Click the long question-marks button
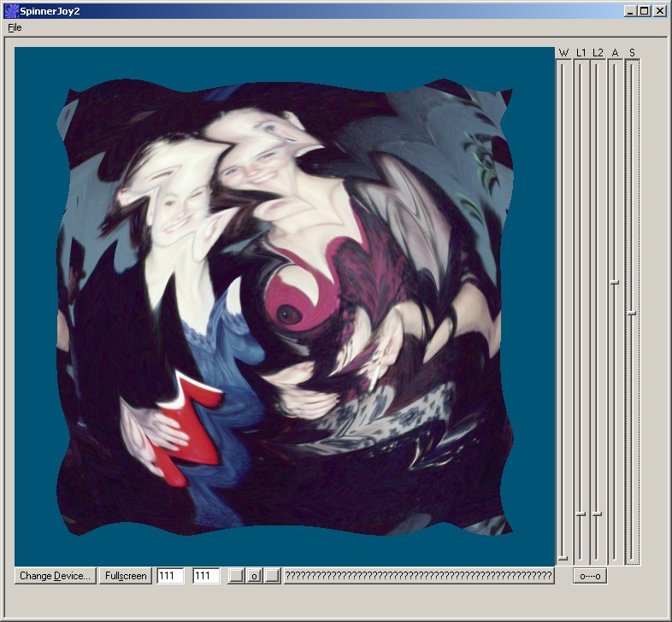Image resolution: width=672 pixels, height=622 pixels. click(x=418, y=576)
